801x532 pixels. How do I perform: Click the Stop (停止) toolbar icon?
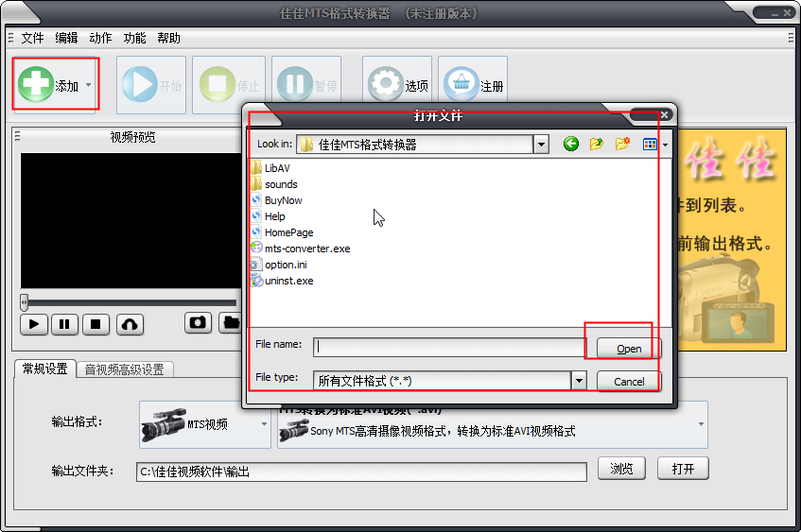coord(218,84)
